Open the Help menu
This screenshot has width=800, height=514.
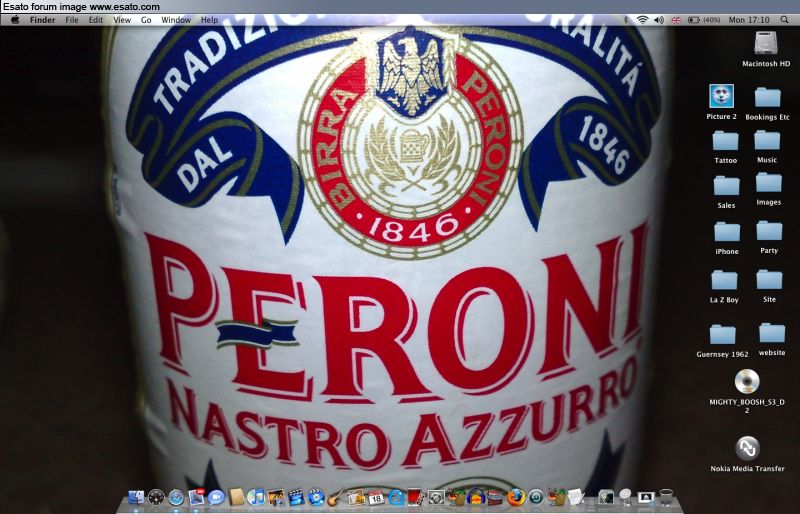pyautogui.click(x=209, y=20)
